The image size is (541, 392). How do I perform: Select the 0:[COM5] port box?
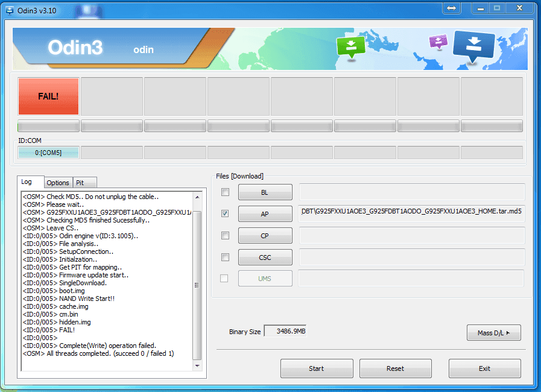tap(48, 153)
